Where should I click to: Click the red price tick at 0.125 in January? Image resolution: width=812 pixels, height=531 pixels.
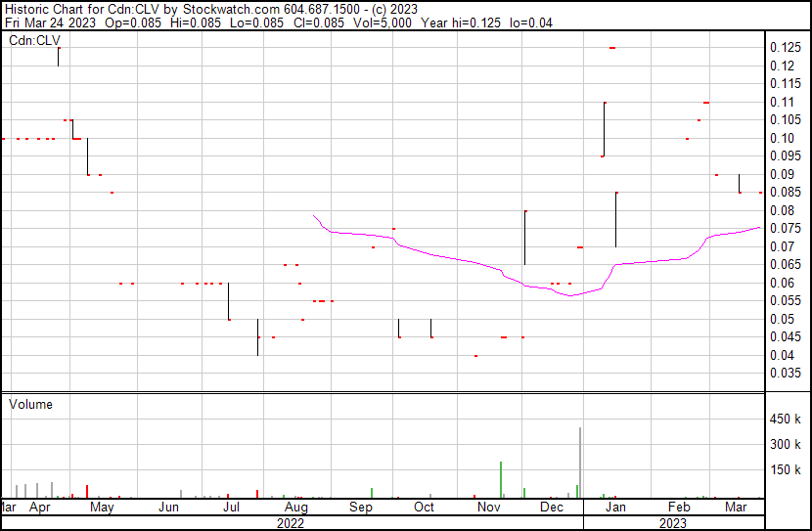click(612, 48)
